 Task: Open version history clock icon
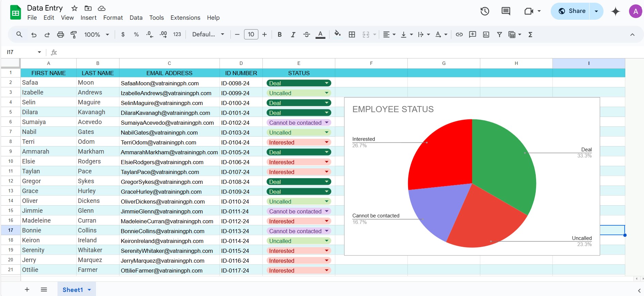click(485, 11)
